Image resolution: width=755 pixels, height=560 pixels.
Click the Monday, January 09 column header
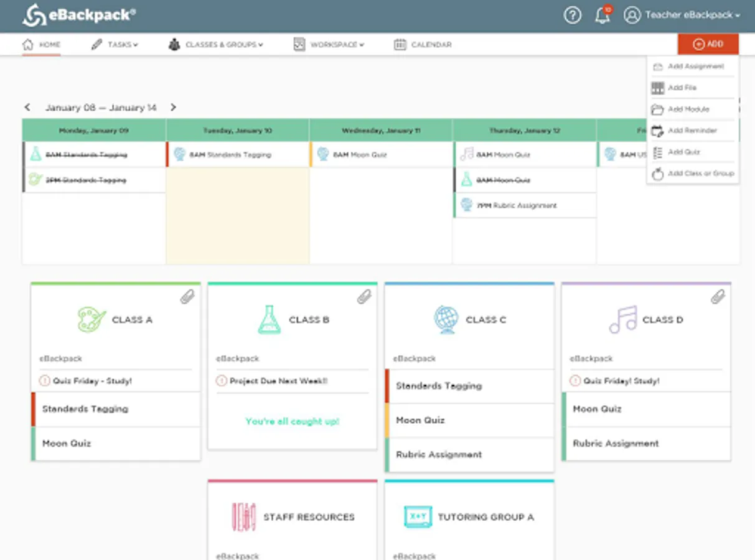click(x=94, y=131)
